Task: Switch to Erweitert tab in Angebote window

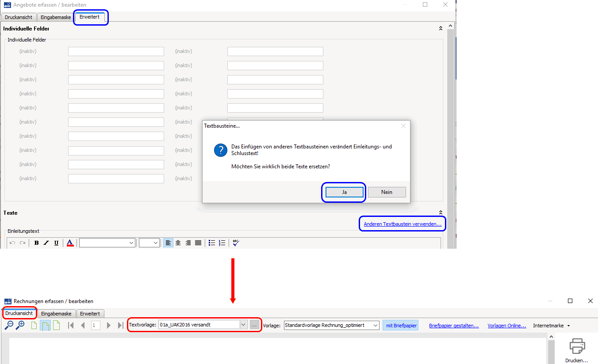Action: click(x=90, y=17)
